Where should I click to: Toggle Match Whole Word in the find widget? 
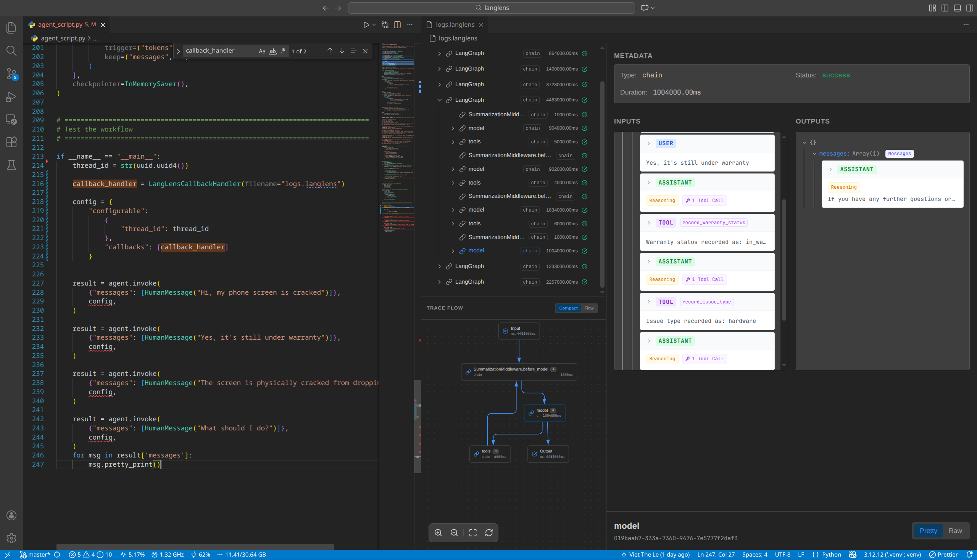tap(272, 50)
